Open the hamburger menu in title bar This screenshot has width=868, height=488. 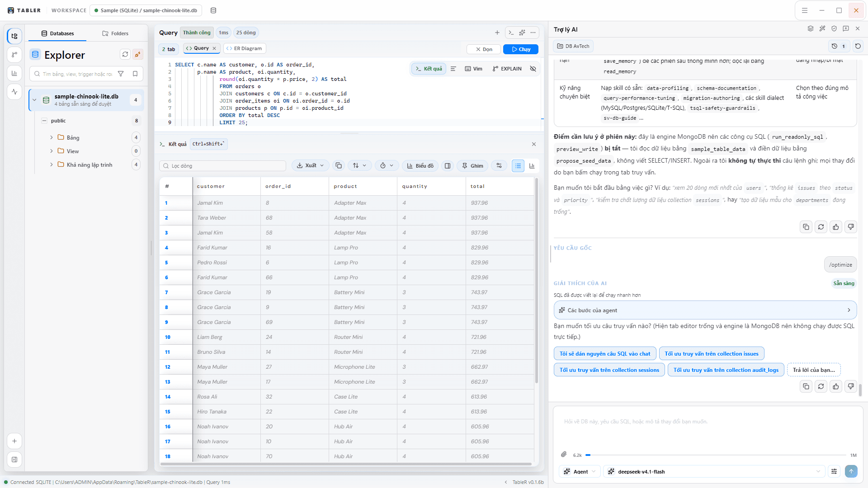[805, 10]
